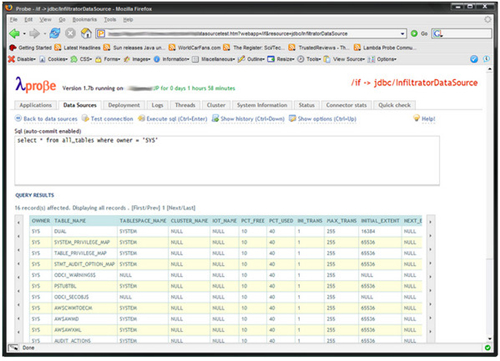Image resolution: width=500 pixels, height=361 pixels.
Task: Switch to the Applications tab
Action: (36, 105)
